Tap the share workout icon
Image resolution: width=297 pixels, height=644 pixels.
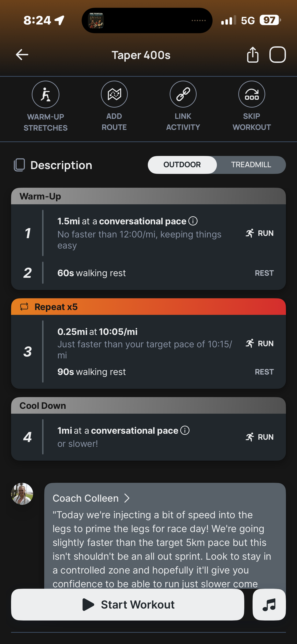coord(253,55)
